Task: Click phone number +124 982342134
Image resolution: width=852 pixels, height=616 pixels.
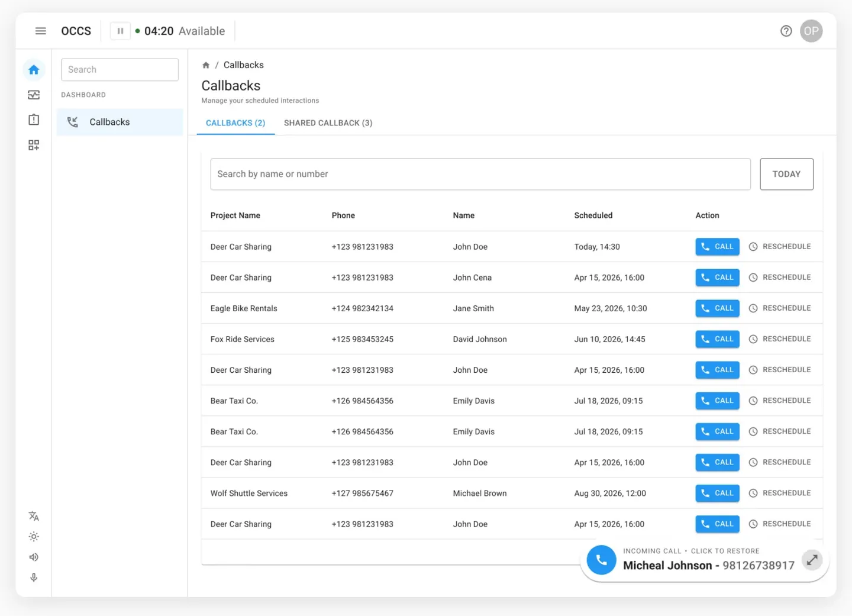Action: (x=363, y=309)
